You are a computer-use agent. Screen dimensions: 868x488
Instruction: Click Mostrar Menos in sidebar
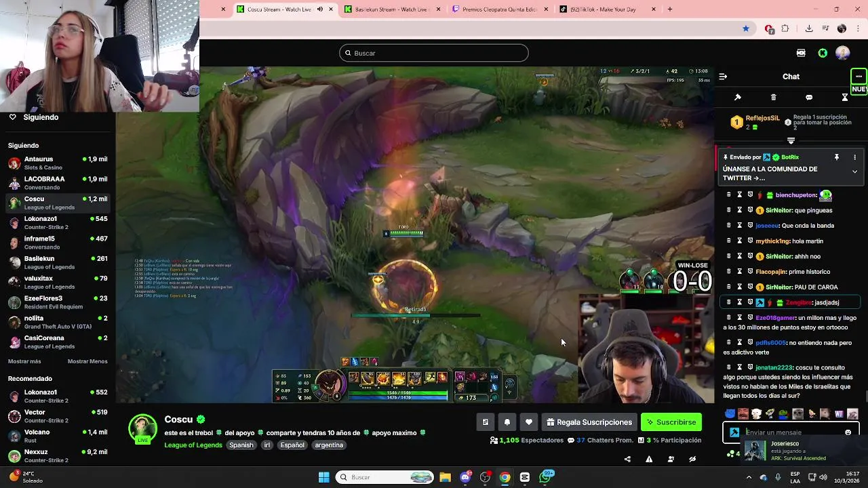click(x=87, y=361)
